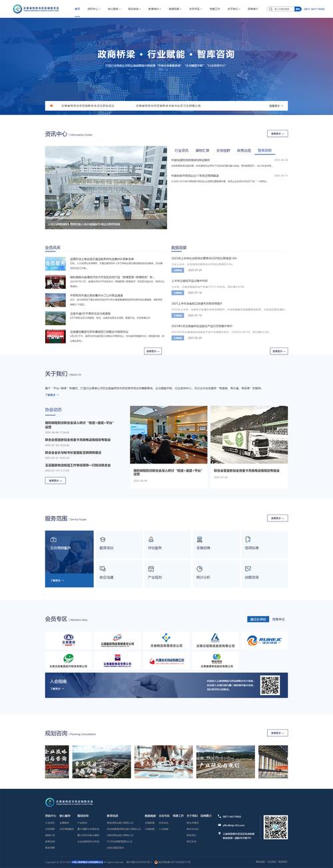Open the 大理运宏物流有限公司 member logo
This screenshot has width=333, height=868.
pos(166,660)
